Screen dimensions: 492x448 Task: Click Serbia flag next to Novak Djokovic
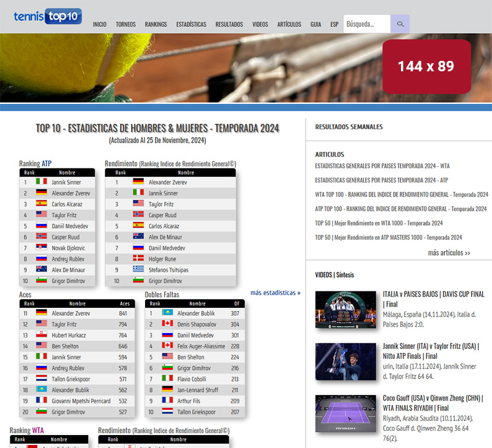(x=41, y=248)
